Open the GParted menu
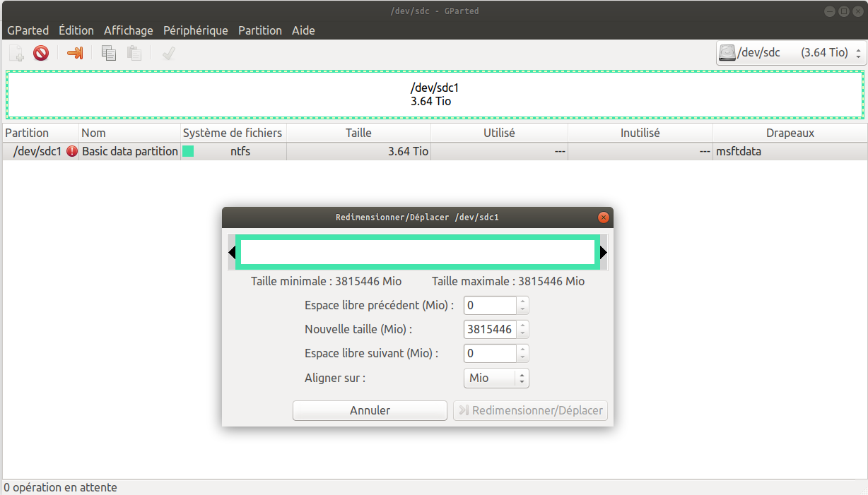The width and height of the screenshot is (868, 495). pyautogui.click(x=28, y=30)
